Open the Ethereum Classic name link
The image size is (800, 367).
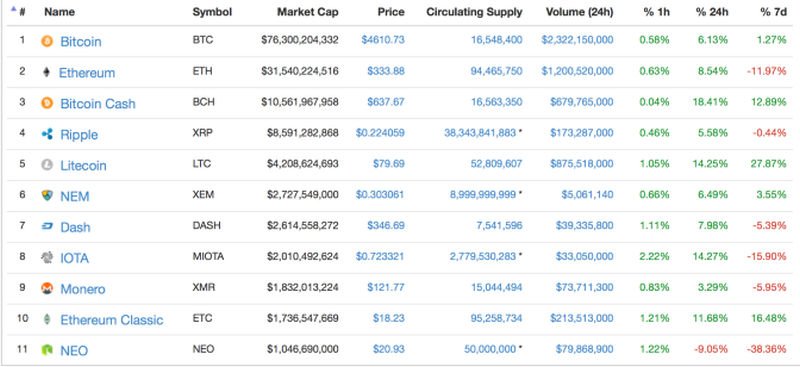112,320
